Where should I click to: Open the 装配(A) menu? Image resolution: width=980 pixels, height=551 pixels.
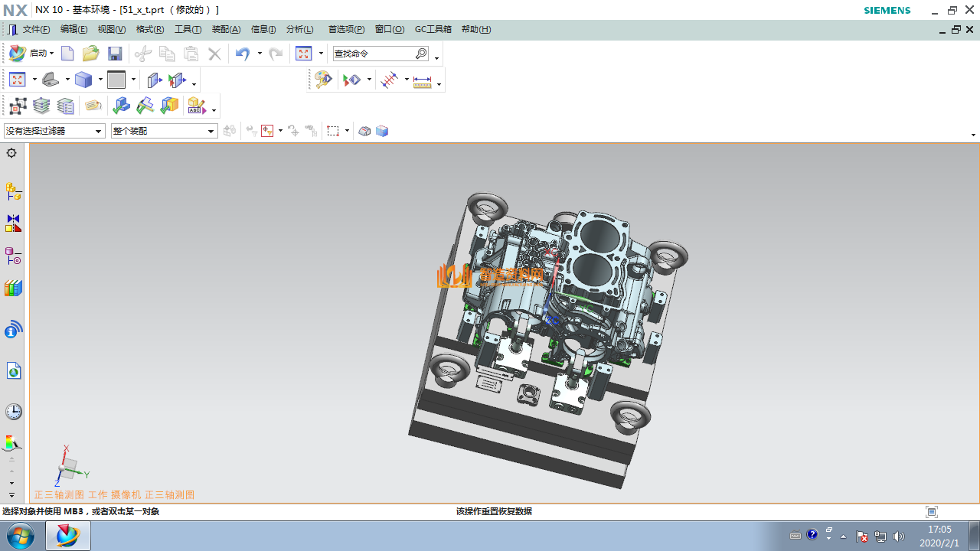click(x=226, y=29)
